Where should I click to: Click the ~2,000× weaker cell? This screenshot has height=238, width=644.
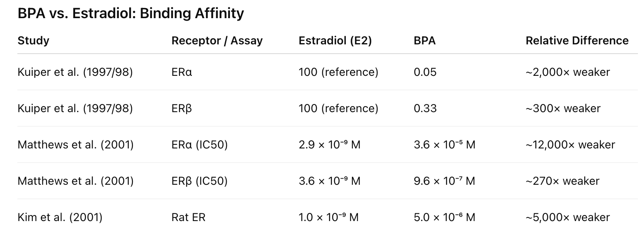tap(568, 72)
